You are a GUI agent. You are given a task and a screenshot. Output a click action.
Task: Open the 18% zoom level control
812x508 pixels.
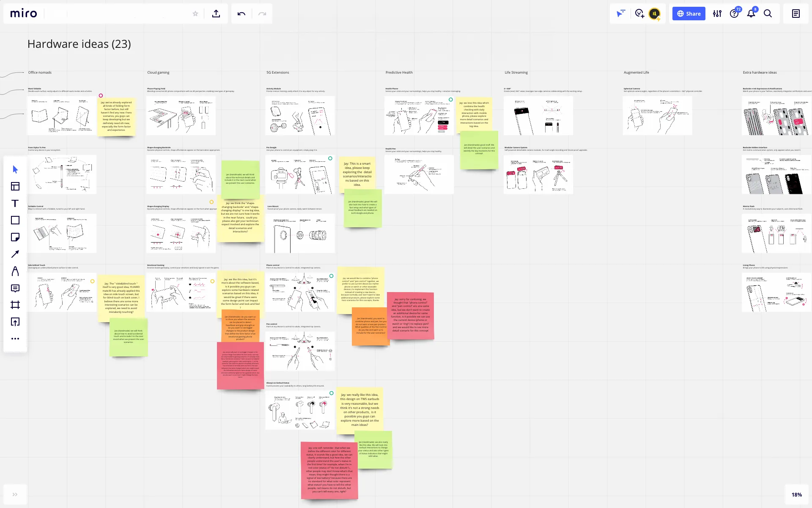797,494
